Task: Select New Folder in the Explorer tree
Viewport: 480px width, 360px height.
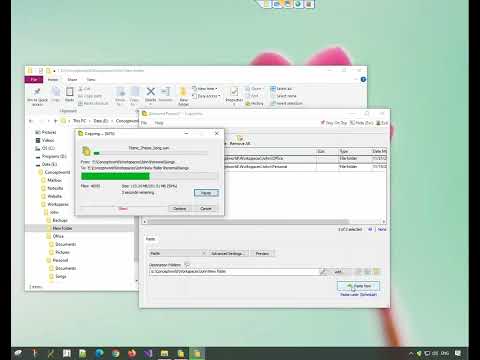Action: coord(62,228)
